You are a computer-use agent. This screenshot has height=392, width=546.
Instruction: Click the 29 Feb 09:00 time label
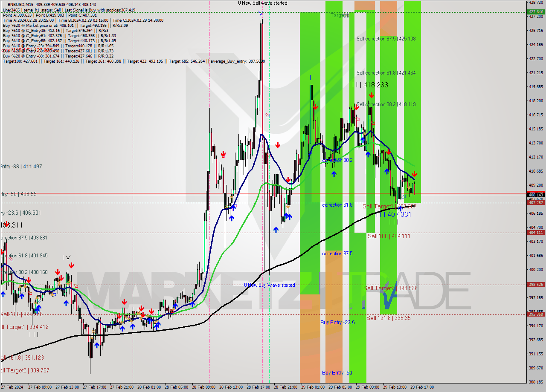(x=367, y=387)
